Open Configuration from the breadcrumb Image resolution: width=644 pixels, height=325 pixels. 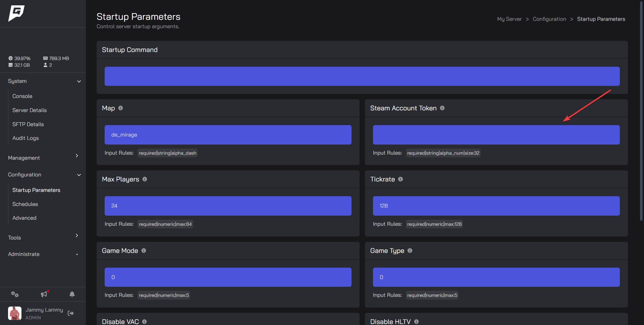[x=549, y=19]
